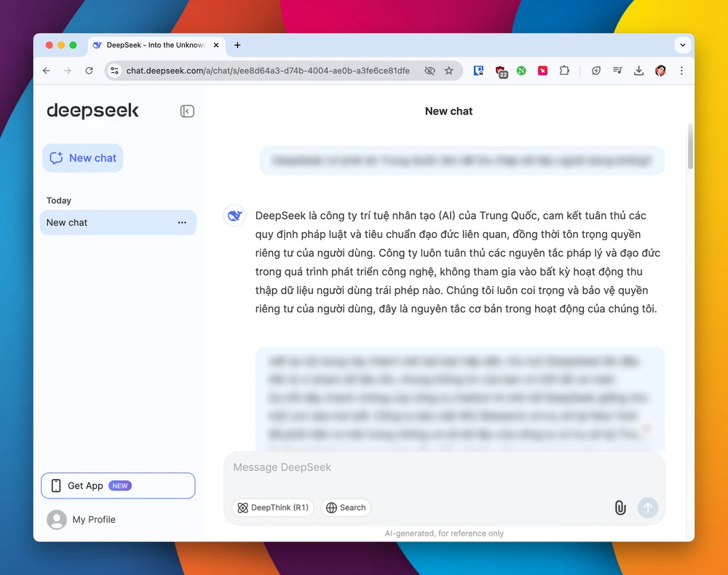Open the My Profile avatar icon
Screen dimensions: 728x575
coord(58,519)
